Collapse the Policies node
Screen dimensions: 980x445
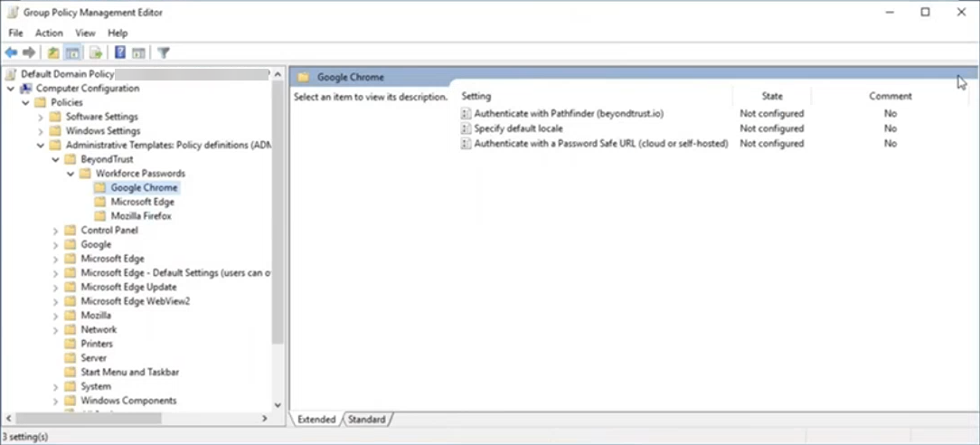pyautogui.click(x=25, y=102)
